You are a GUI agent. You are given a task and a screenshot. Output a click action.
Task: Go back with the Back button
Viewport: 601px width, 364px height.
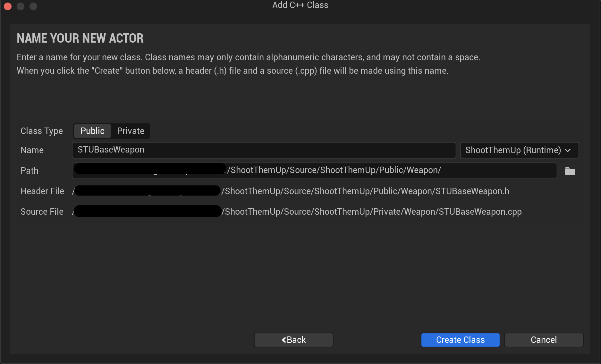click(293, 340)
